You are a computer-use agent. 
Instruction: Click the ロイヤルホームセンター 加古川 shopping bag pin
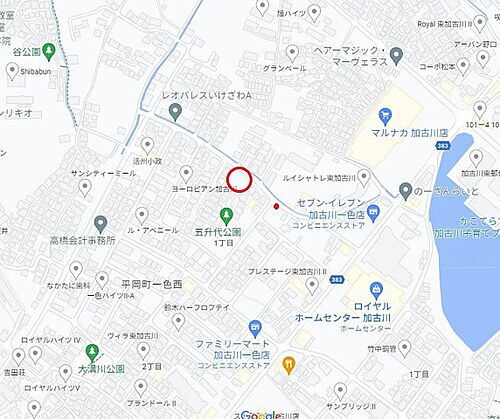coord(376,291)
